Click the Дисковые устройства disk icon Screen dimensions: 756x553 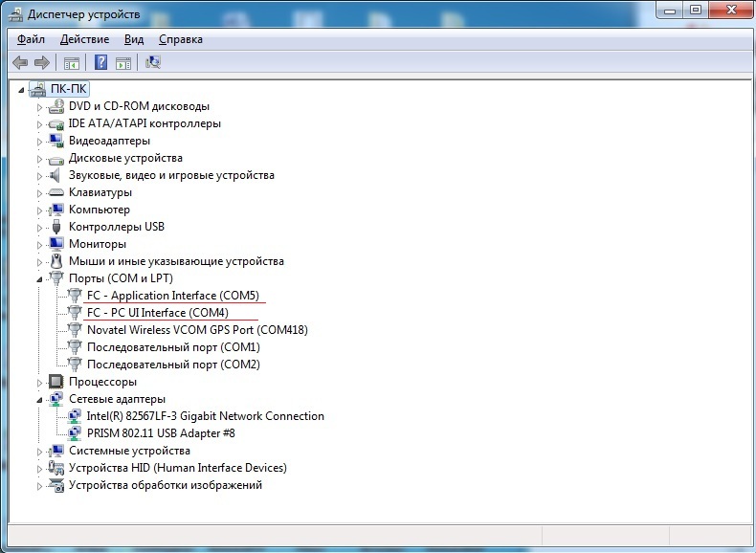[x=56, y=159]
